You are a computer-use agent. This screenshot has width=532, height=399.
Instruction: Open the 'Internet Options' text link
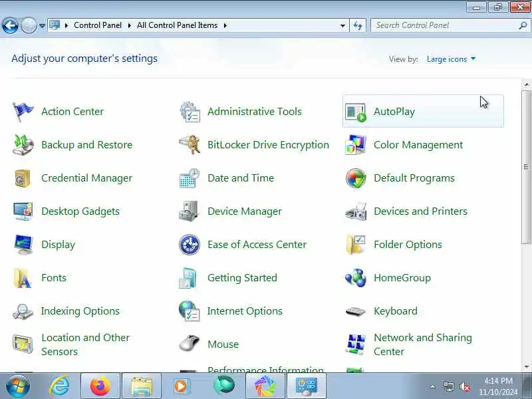pyautogui.click(x=245, y=311)
